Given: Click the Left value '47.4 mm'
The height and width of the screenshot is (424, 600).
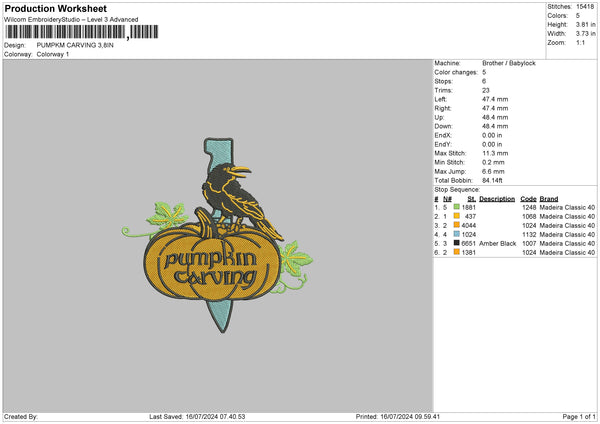Looking at the screenshot, I should click(495, 99).
